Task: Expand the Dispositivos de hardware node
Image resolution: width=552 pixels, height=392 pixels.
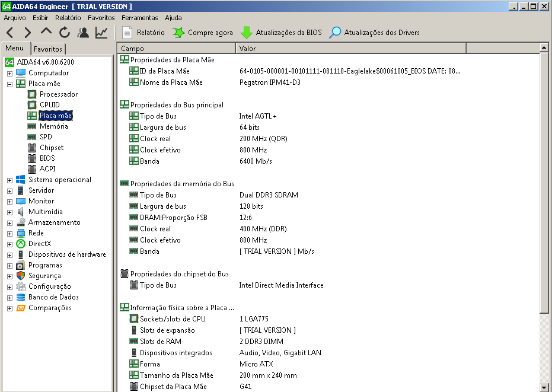Action: [10, 255]
